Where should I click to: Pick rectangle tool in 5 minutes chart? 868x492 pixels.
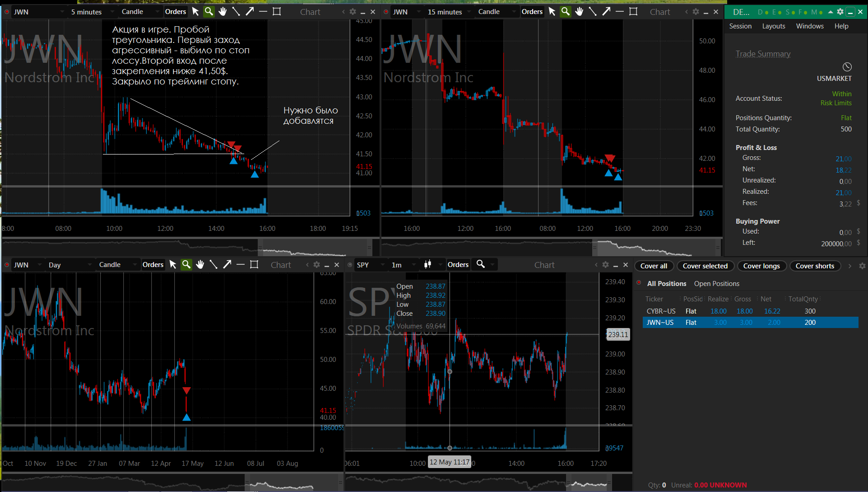pos(277,12)
